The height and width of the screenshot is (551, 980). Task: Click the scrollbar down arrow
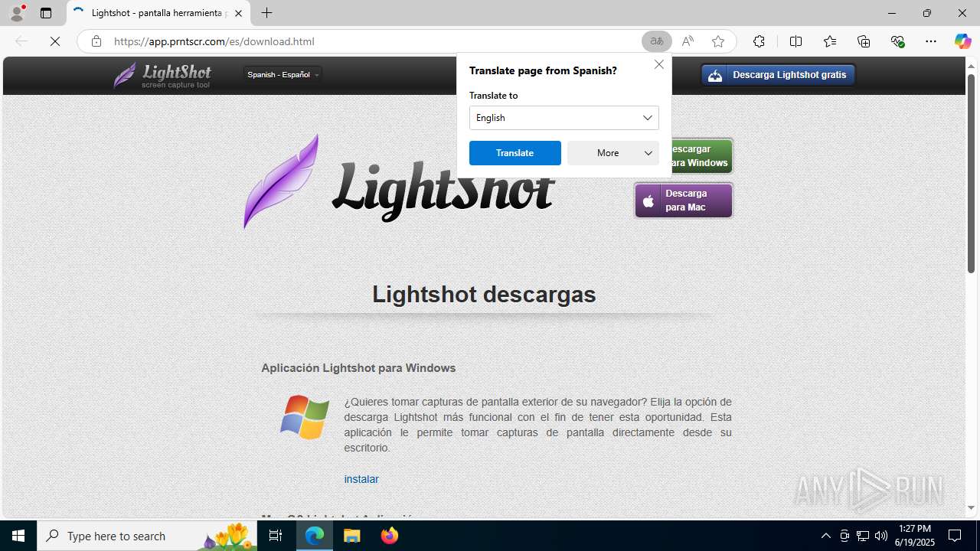click(x=971, y=507)
